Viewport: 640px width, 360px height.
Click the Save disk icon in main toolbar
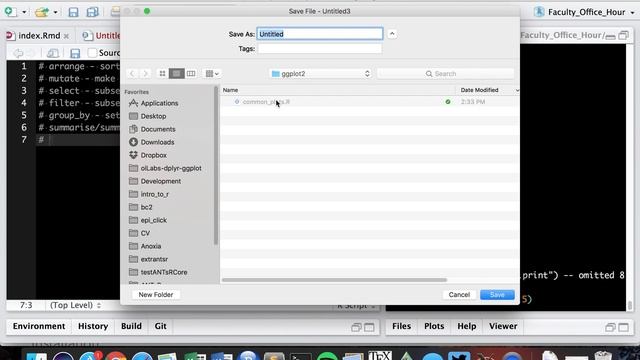pos(73,12)
